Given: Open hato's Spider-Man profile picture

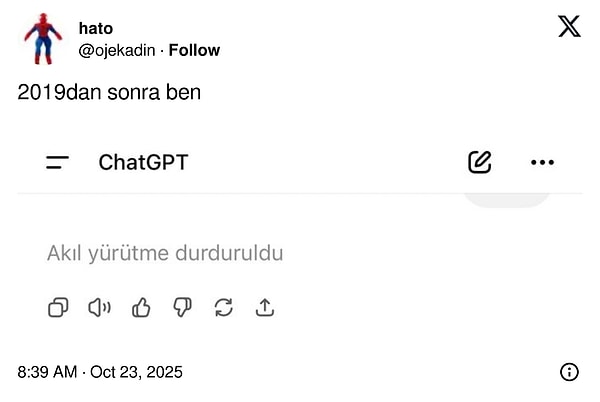Looking at the screenshot, I should pos(42,39).
